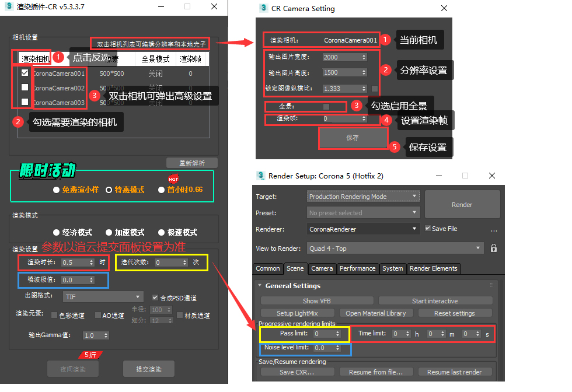The image size is (572, 392).
Task: Open the 出图格式 TIF dropdown
Action: (103, 297)
